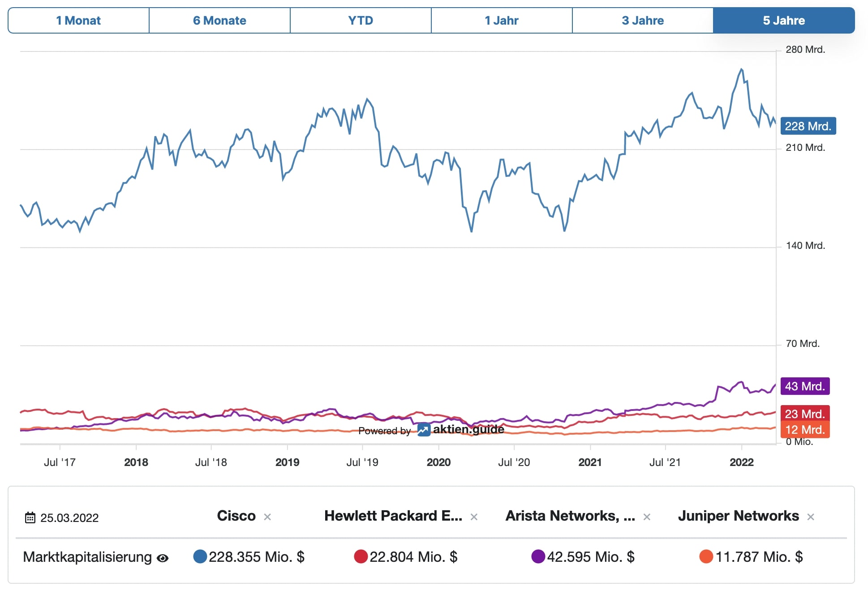868x590 pixels.
Task: Click the Cisco column header
Action: tap(236, 516)
